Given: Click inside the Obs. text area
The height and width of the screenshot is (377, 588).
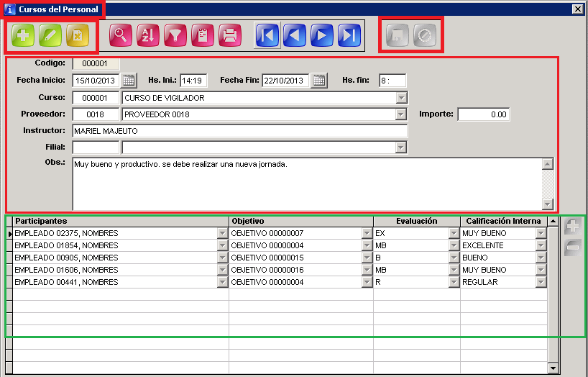Looking at the screenshot, I should coord(307,184).
